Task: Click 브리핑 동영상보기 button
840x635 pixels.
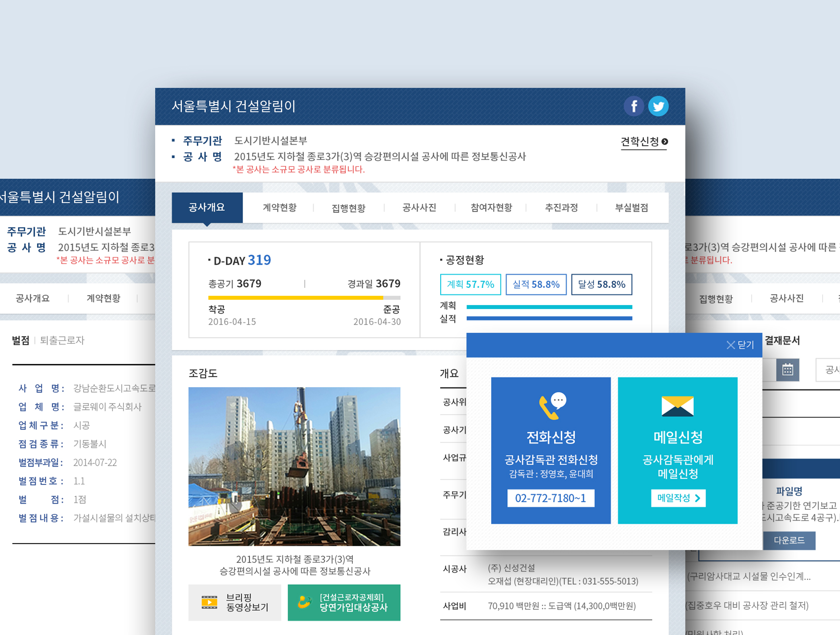Action: (x=235, y=602)
